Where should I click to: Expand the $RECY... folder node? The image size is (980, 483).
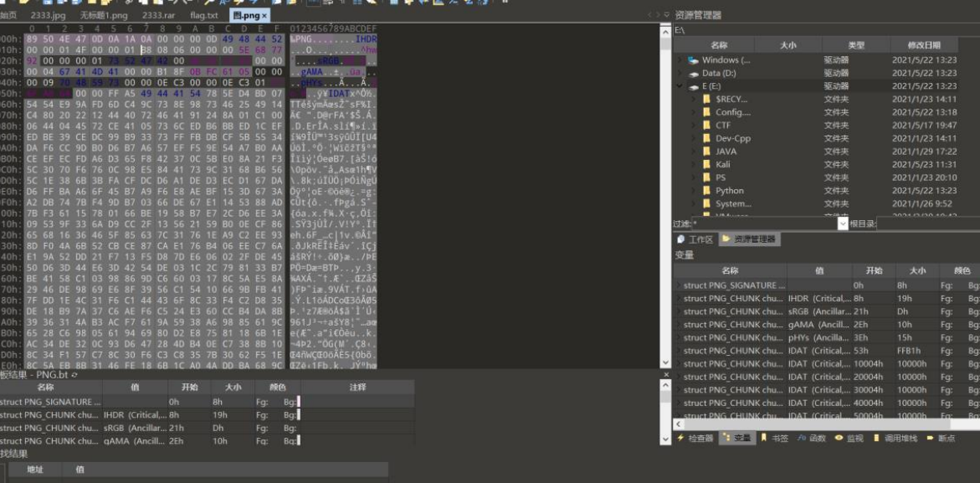pyautogui.click(x=692, y=99)
